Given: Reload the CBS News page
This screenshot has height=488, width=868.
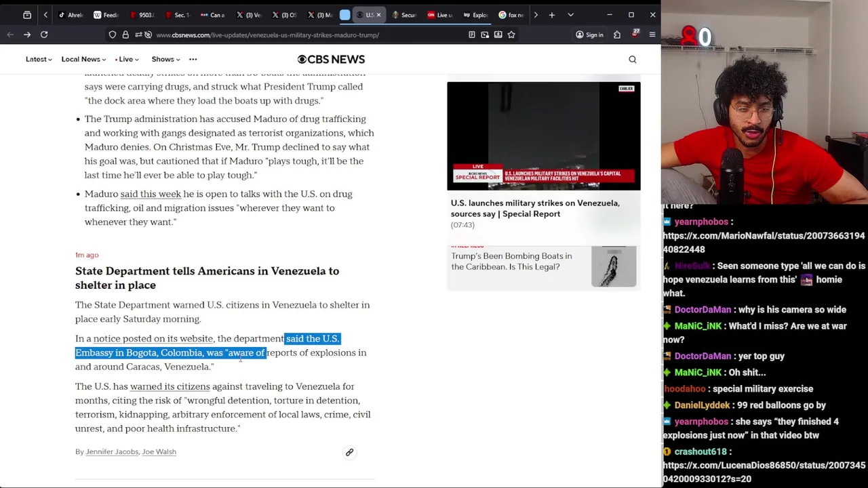Looking at the screenshot, I should pyautogui.click(x=44, y=35).
